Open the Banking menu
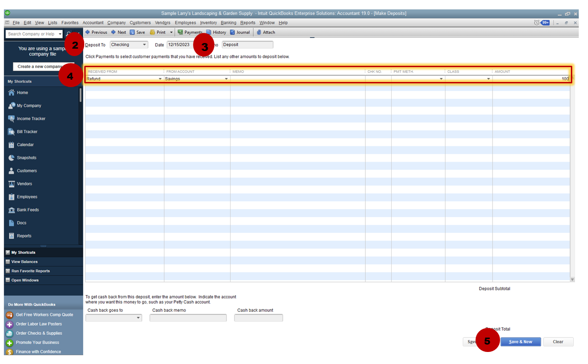Viewport: 588px width, 364px height. (228, 23)
